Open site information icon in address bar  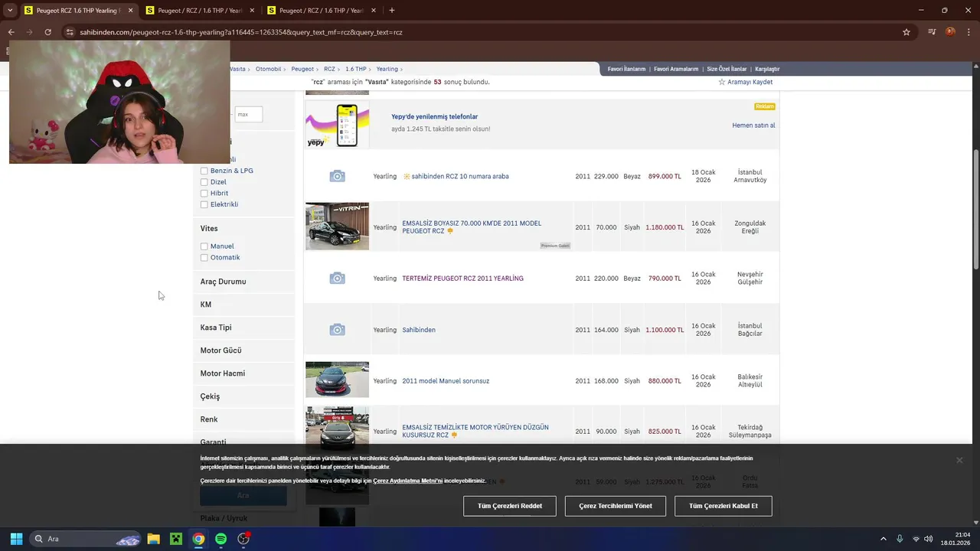point(70,32)
